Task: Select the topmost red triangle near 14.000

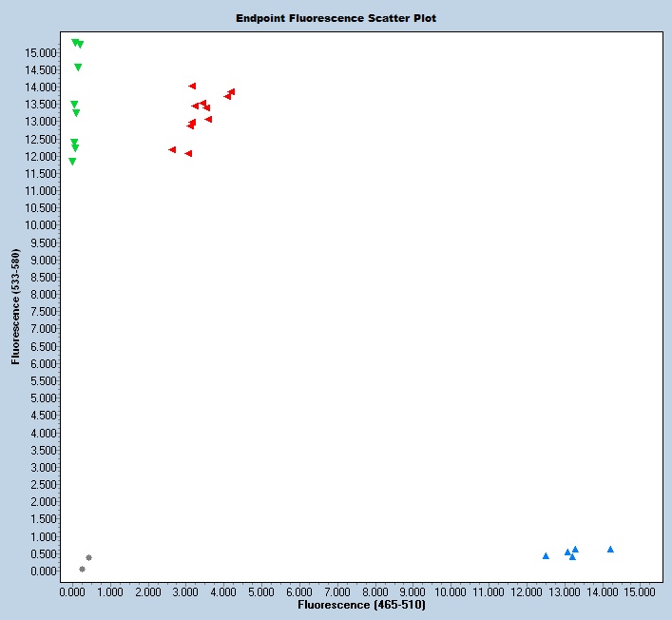Action: [x=192, y=86]
